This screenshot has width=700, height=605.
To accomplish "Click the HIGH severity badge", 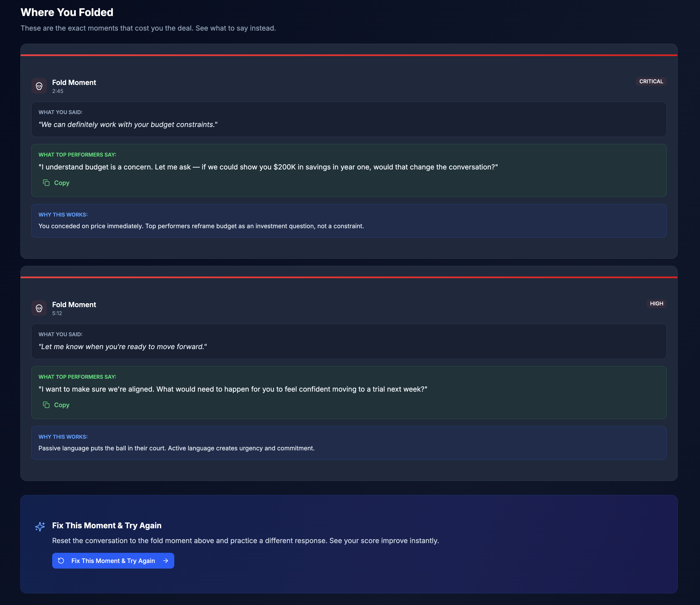I will (656, 303).
